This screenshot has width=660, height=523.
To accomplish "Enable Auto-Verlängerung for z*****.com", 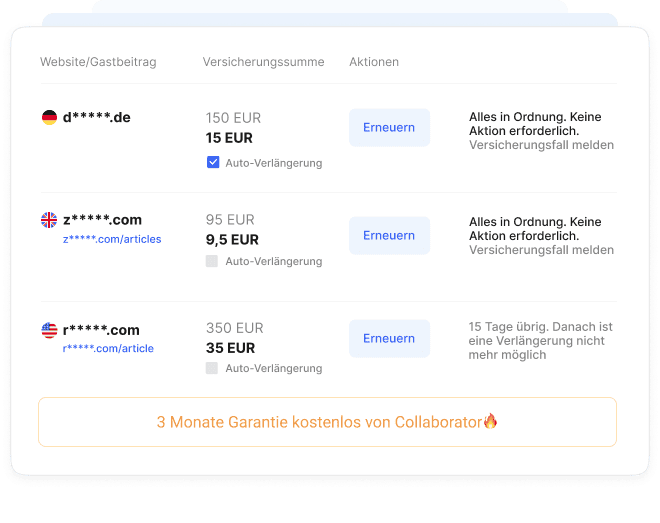I will point(212,261).
